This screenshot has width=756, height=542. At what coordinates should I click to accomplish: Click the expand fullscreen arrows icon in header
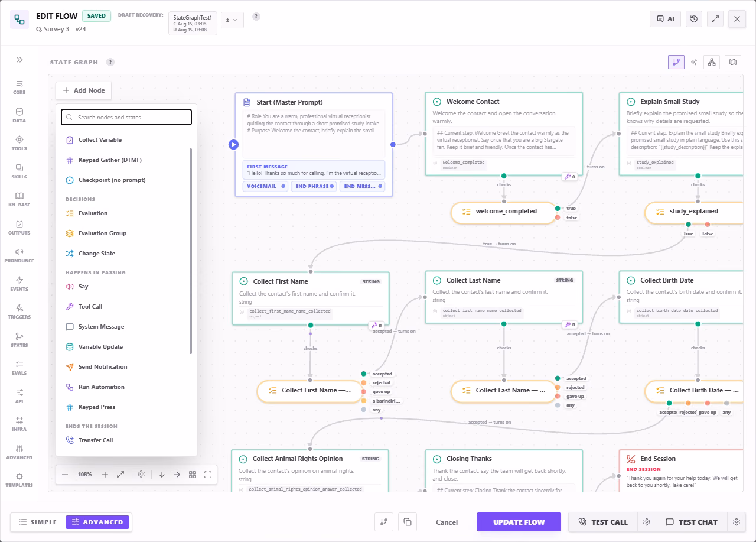(715, 19)
